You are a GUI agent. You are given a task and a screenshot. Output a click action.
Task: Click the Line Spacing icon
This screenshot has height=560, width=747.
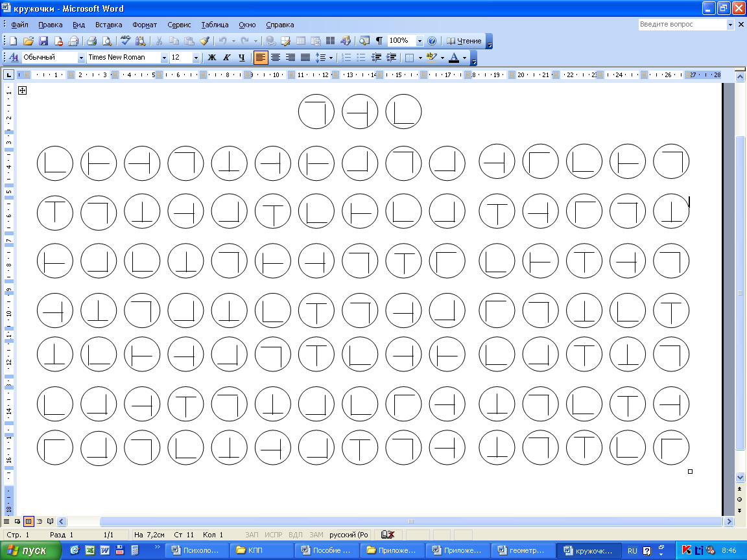(320, 58)
